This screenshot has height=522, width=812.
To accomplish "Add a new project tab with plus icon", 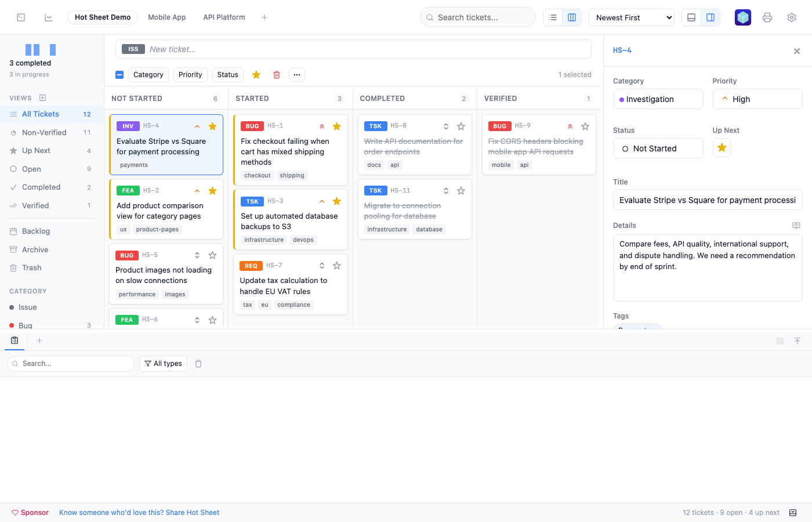I will 264,17.
